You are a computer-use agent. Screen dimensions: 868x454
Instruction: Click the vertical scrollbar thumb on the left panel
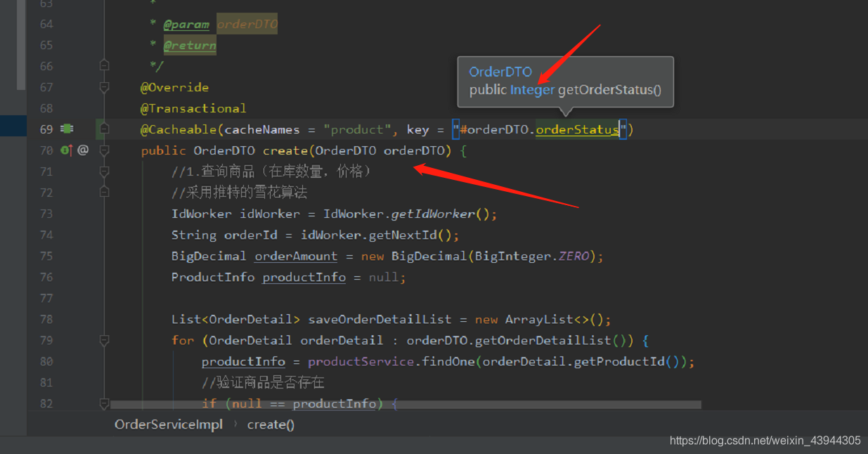coord(21,45)
